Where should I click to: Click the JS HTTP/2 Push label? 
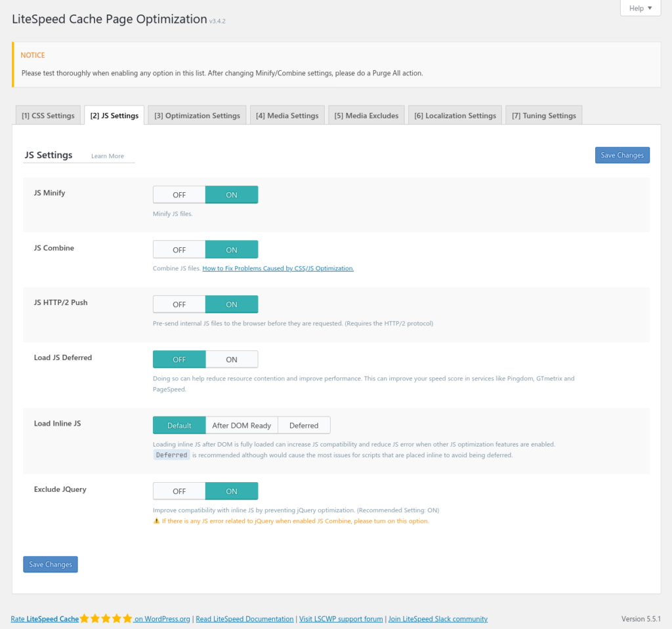[x=60, y=302]
